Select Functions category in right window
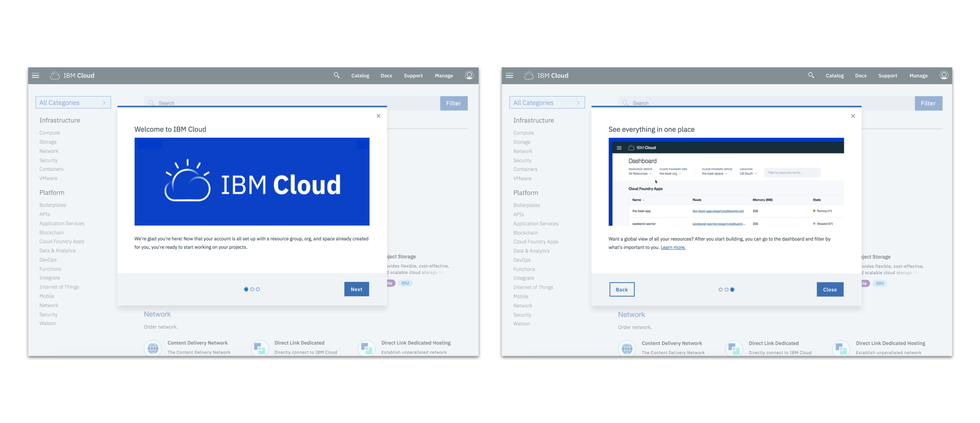 [x=524, y=269]
